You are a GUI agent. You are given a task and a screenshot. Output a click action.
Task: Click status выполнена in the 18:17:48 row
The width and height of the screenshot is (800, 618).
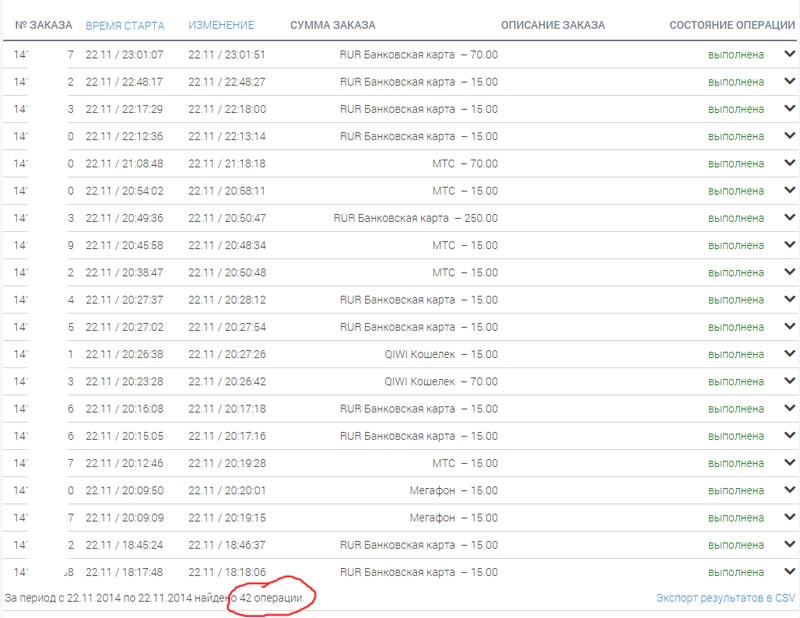coord(736,572)
